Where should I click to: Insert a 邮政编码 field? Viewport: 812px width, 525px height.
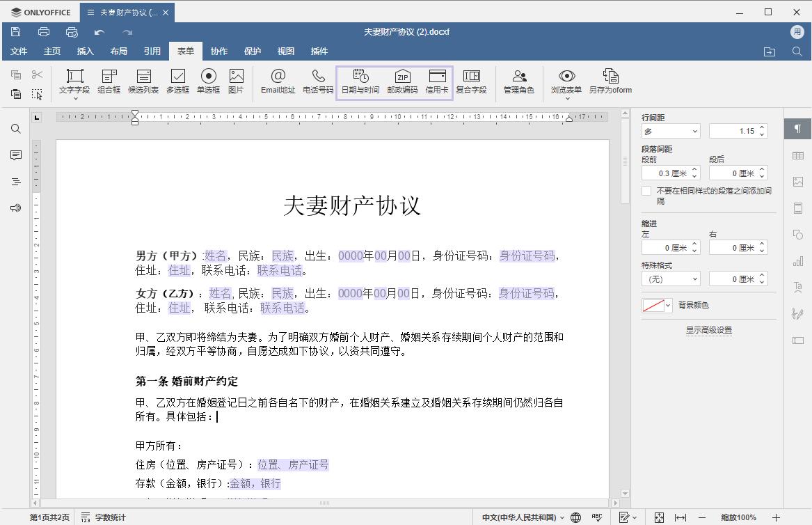402,81
